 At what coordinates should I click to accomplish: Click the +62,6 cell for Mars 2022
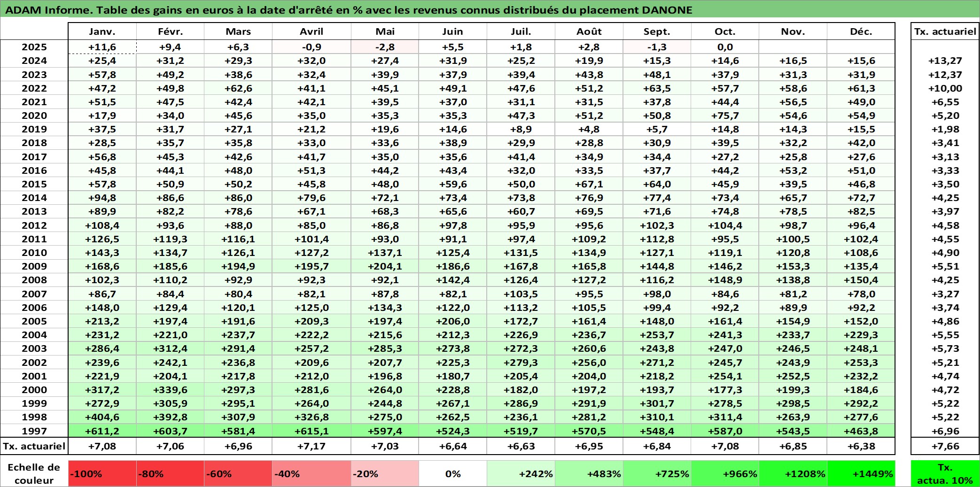(x=238, y=88)
